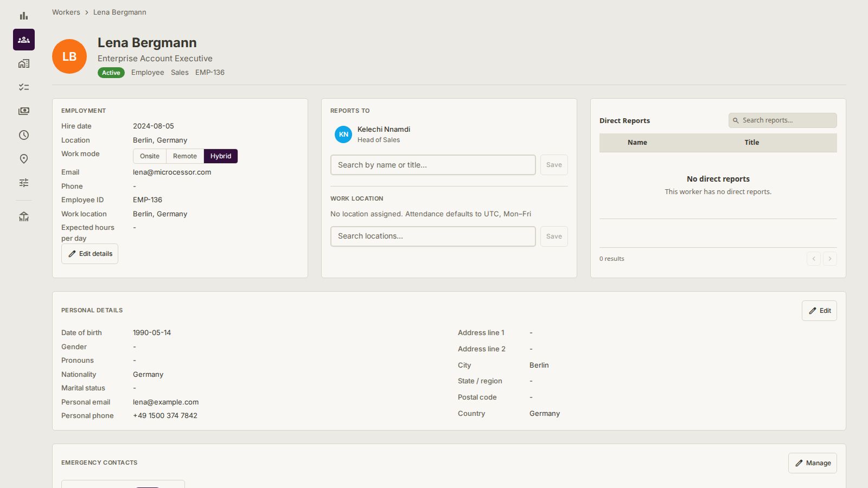Set work mode to Onsite
The height and width of the screenshot is (488, 868).
point(150,156)
